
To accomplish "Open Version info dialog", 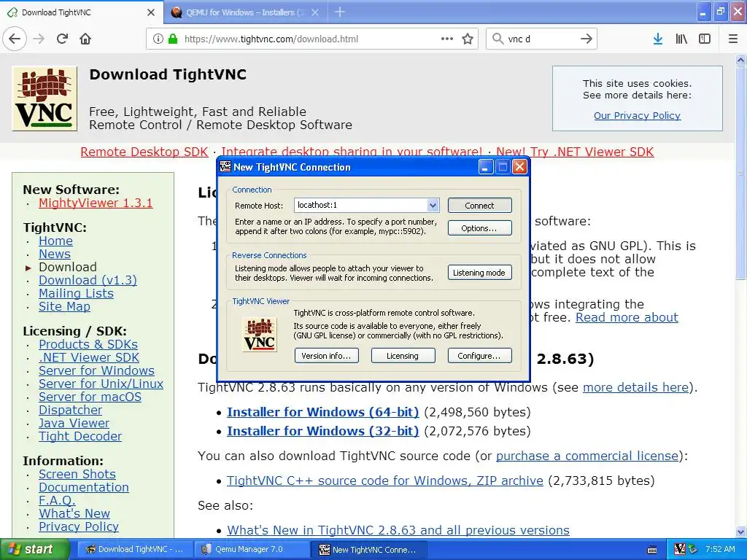I will click(327, 356).
